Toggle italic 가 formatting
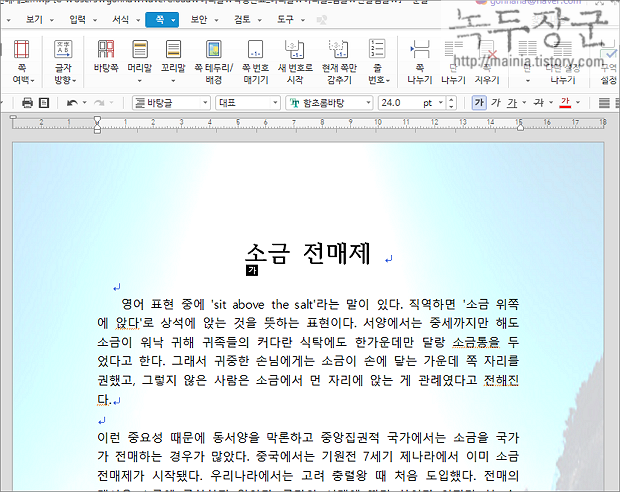620x492 pixels. (496, 103)
